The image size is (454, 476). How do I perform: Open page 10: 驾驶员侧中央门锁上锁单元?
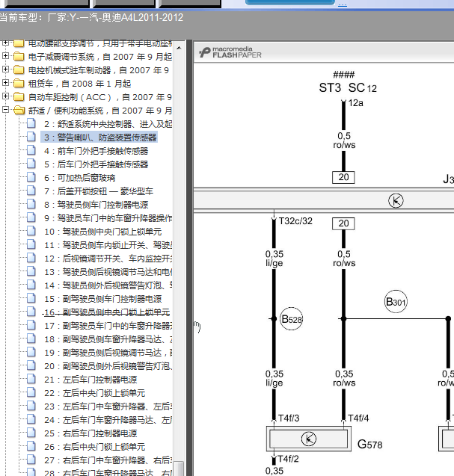click(x=102, y=232)
